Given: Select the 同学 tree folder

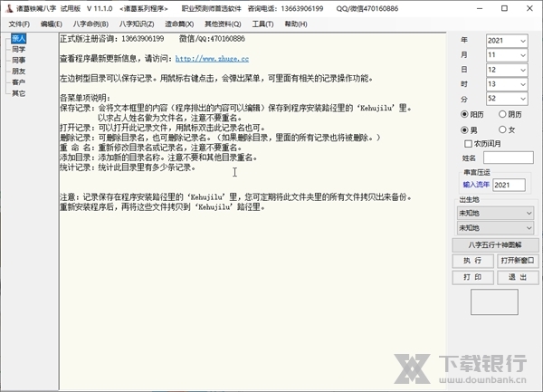Looking at the screenshot, I should coord(18,49).
